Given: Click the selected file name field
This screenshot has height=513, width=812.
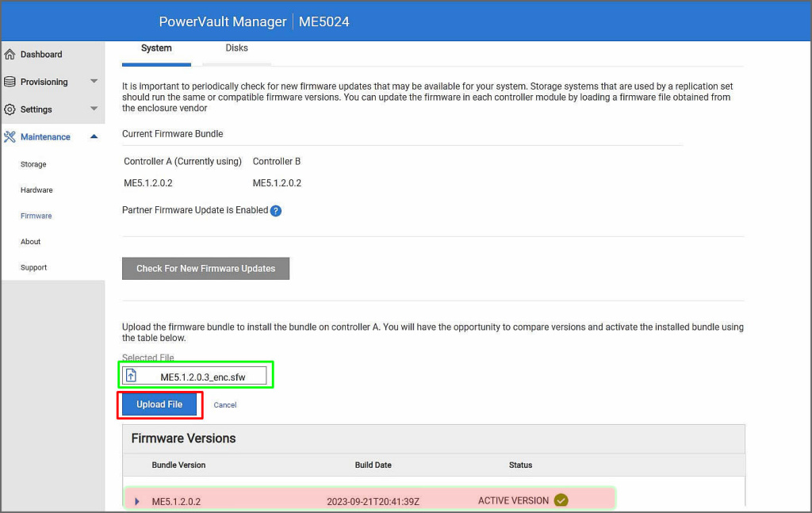Looking at the screenshot, I should (x=203, y=377).
